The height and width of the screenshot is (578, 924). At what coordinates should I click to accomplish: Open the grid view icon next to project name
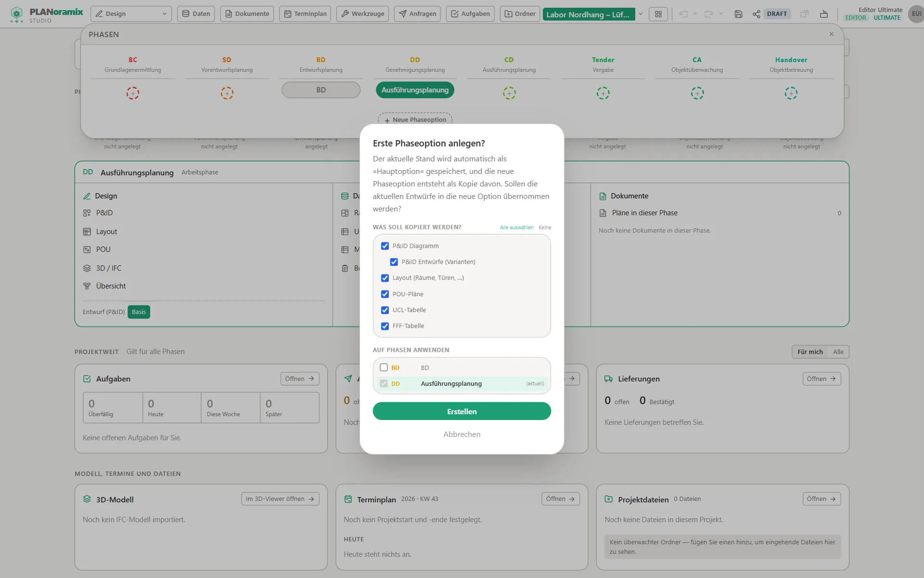(x=658, y=14)
